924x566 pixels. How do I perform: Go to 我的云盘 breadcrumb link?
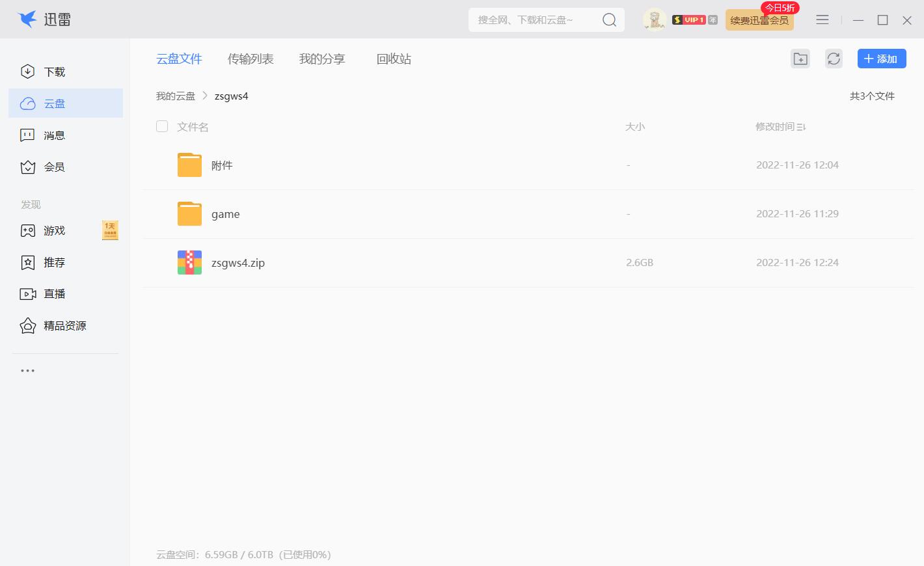click(176, 96)
